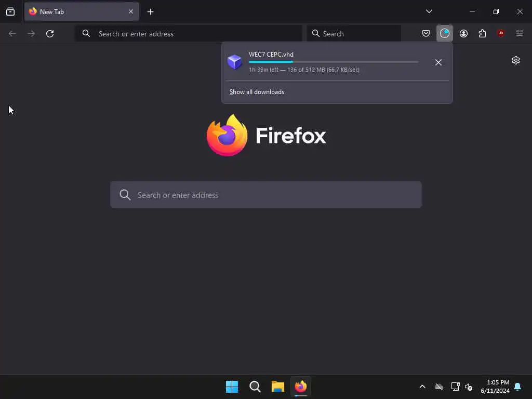The image size is (532, 399).
Task: Click the download progress bar
Action: pos(334,62)
